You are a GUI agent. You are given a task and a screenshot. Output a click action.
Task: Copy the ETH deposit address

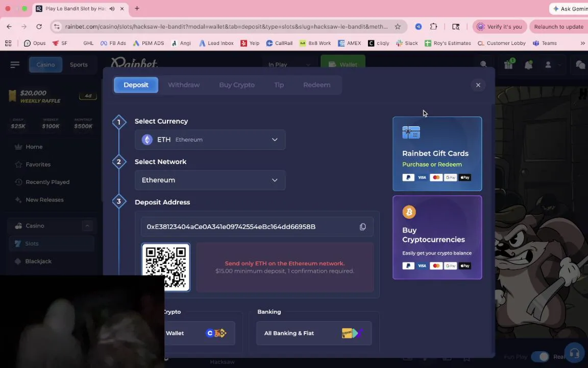pyautogui.click(x=362, y=227)
